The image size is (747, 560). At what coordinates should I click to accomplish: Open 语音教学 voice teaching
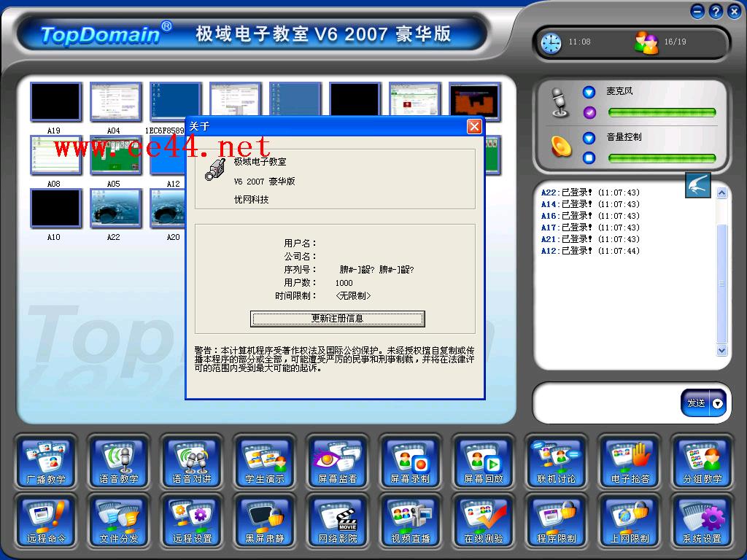119,462
